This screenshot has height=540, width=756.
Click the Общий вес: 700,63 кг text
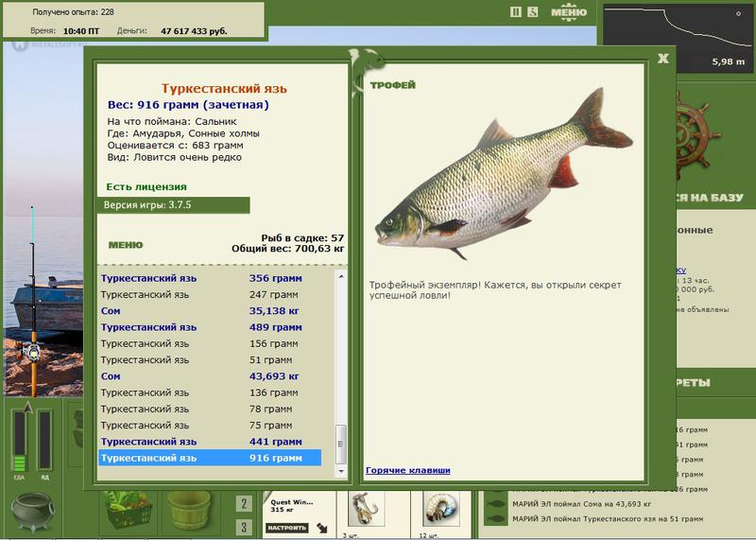point(288,249)
